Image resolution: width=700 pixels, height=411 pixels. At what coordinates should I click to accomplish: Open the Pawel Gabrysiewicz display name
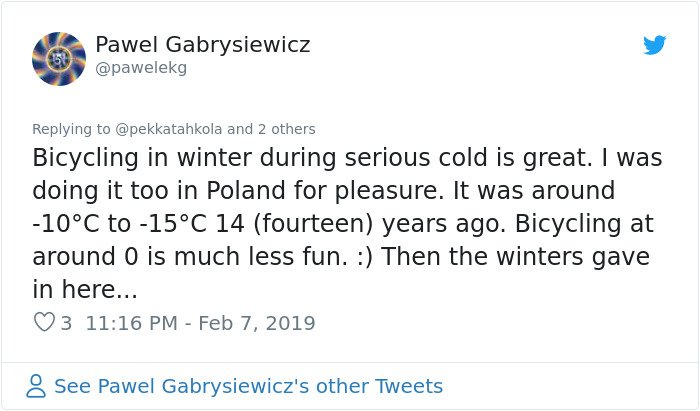[203, 45]
